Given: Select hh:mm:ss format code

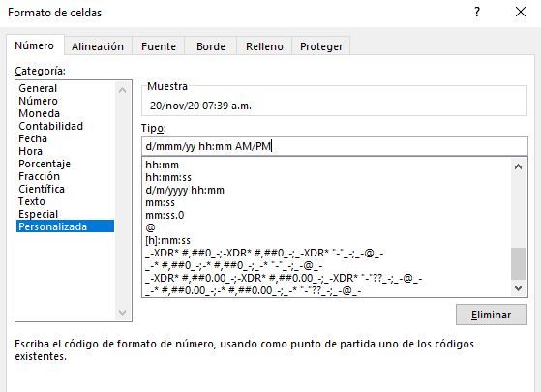Looking at the screenshot, I should pos(326,177).
